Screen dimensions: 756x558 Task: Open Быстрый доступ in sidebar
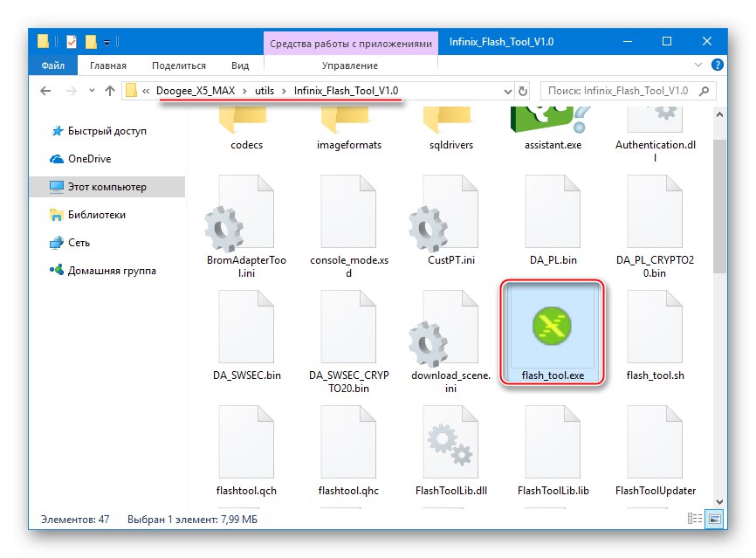pyautogui.click(x=107, y=131)
